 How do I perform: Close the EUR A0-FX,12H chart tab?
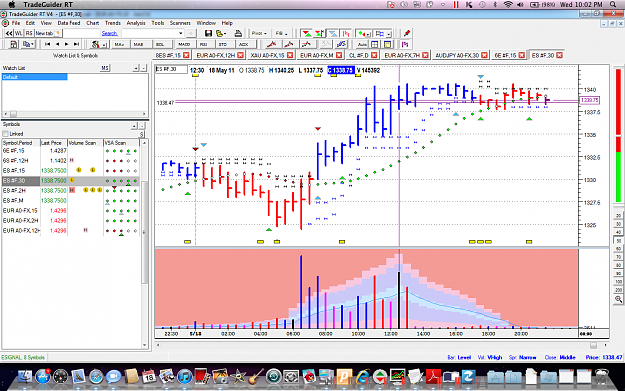(x=241, y=55)
